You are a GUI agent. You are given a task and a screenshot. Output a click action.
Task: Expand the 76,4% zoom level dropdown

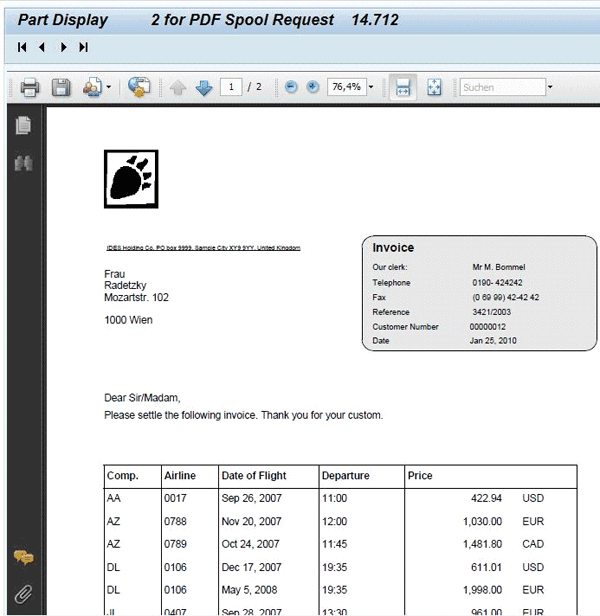[x=371, y=88]
